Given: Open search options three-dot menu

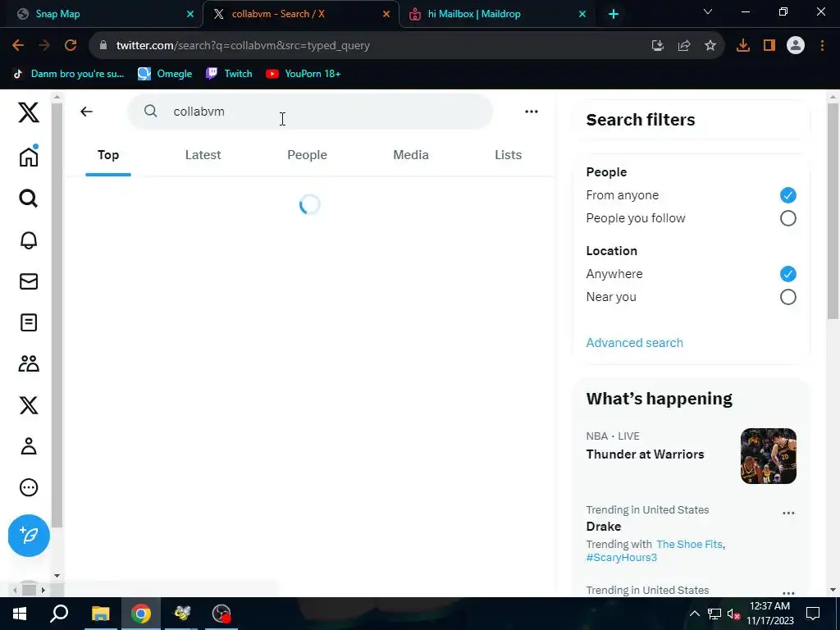Looking at the screenshot, I should click(532, 112).
